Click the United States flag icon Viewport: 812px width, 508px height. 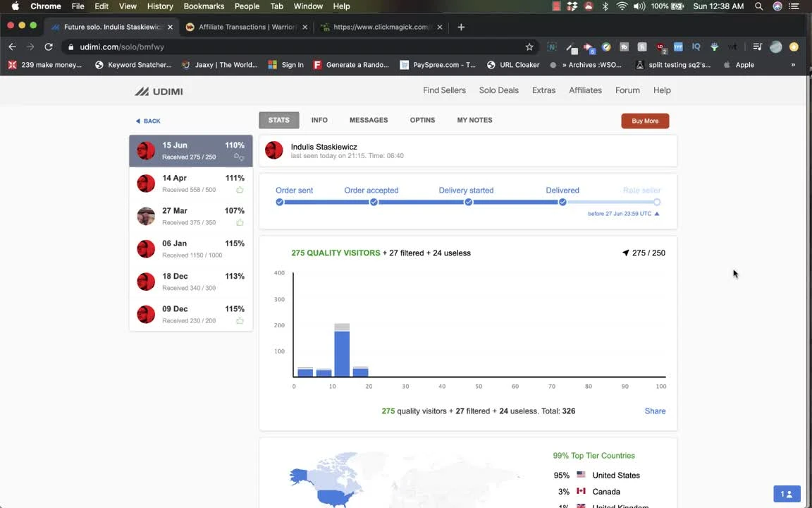(581, 475)
